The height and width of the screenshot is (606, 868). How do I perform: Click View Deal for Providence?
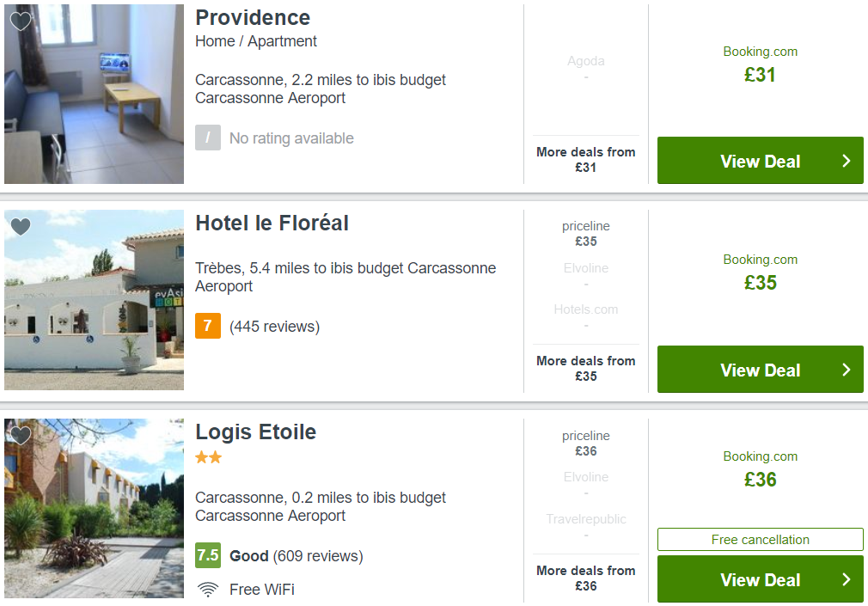760,161
